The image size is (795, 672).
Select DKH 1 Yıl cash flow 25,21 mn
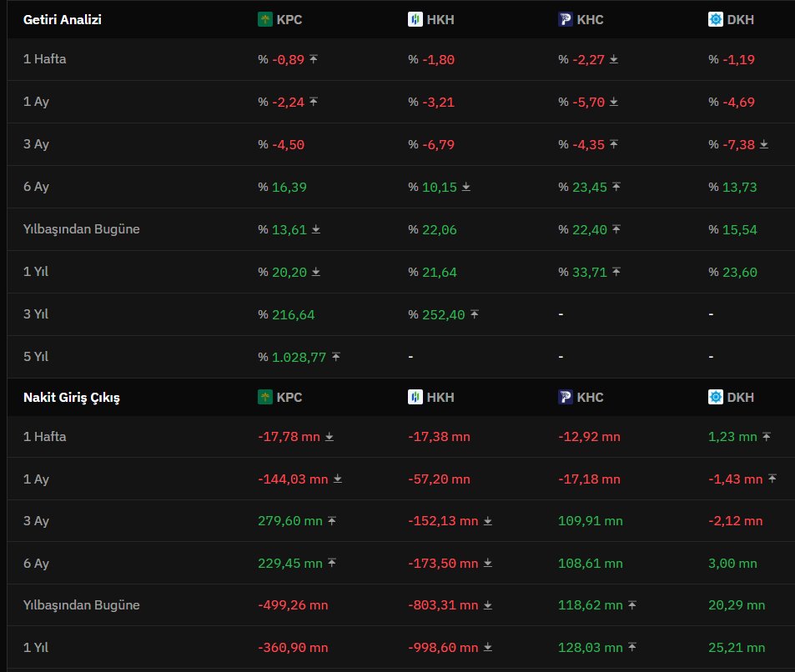(737, 647)
